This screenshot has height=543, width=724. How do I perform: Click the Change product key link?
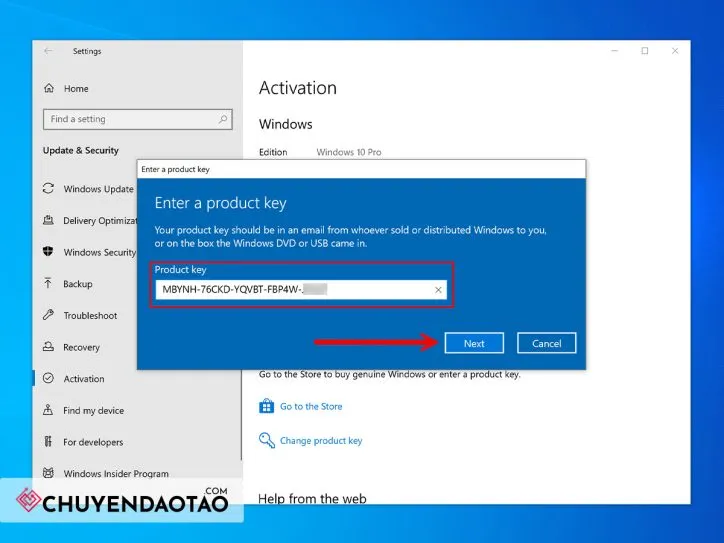click(x=321, y=440)
